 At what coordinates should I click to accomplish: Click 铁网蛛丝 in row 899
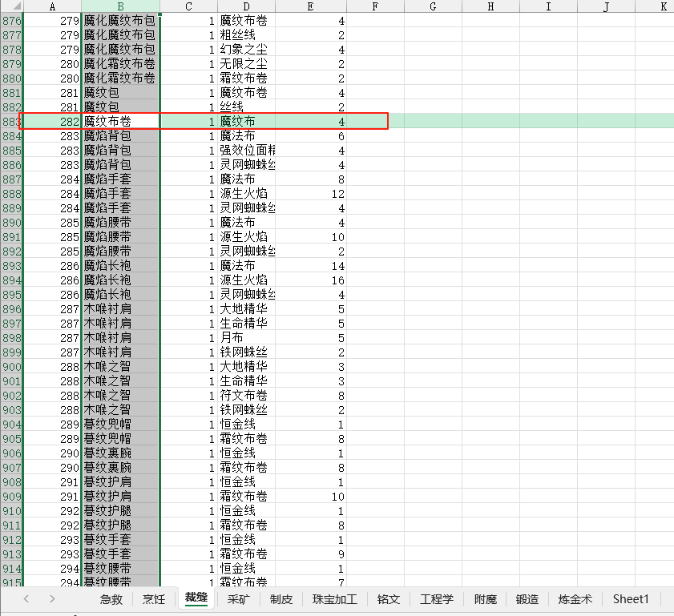coord(246,352)
